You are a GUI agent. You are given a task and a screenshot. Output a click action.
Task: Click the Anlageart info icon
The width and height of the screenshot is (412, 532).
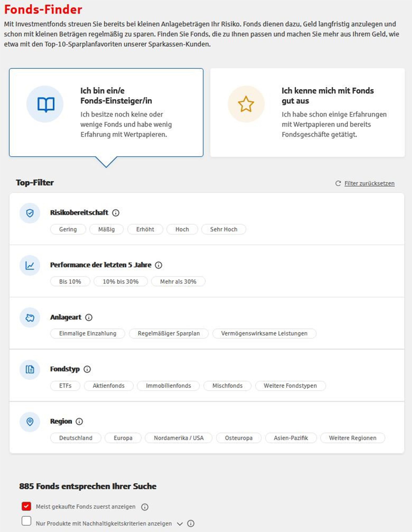(x=89, y=317)
